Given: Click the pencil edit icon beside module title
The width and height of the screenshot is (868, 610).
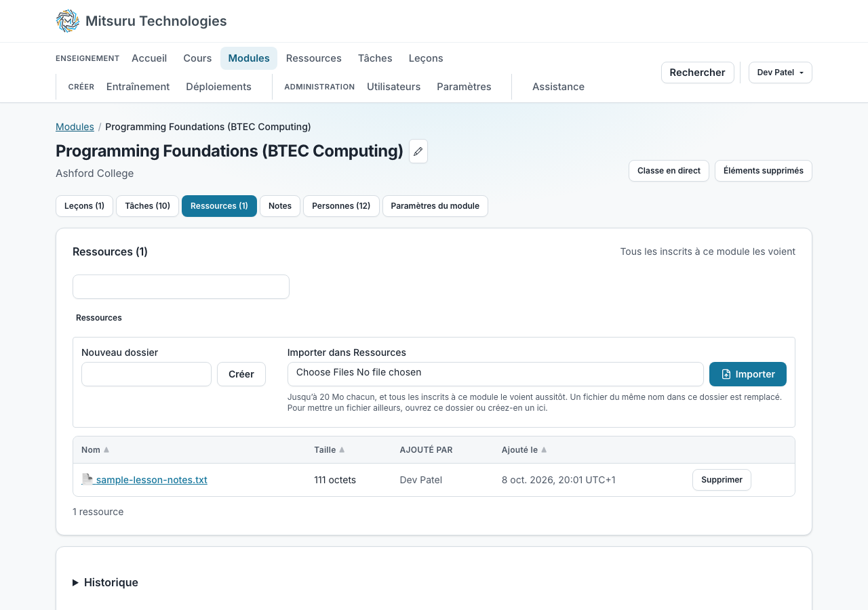Looking at the screenshot, I should 418,151.
